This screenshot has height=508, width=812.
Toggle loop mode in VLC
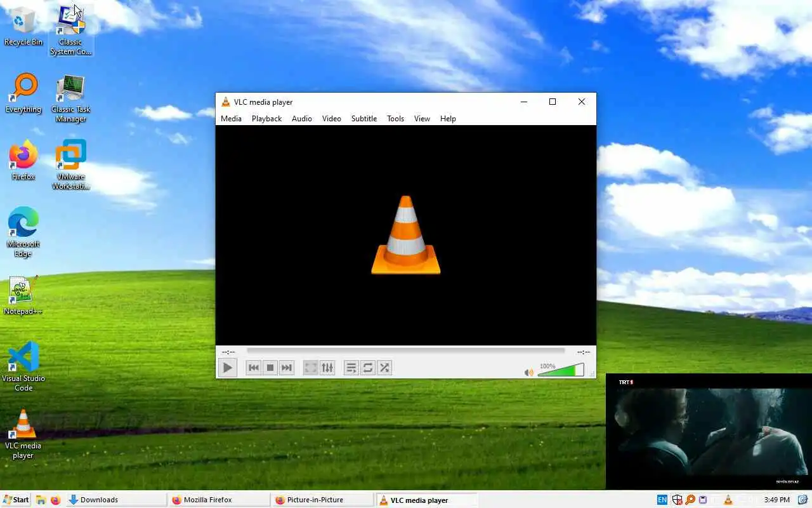(x=368, y=368)
